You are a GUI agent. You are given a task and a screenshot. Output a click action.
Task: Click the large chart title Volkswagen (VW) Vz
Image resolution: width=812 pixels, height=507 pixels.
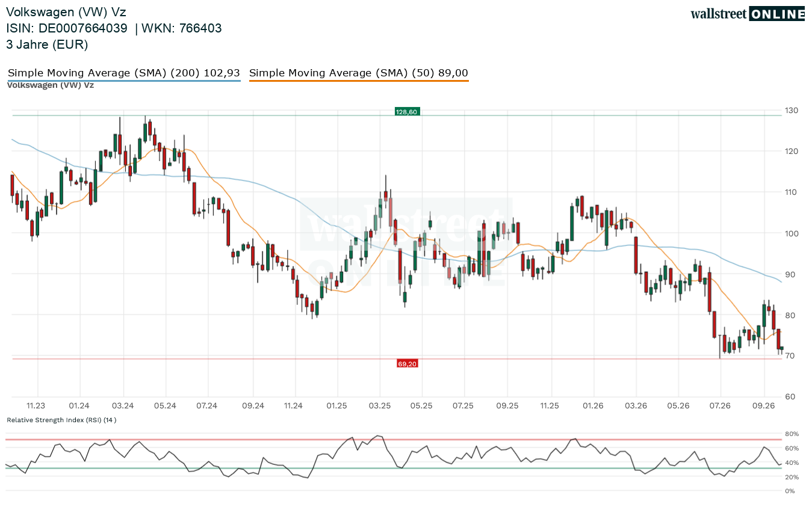pyautogui.click(x=66, y=12)
